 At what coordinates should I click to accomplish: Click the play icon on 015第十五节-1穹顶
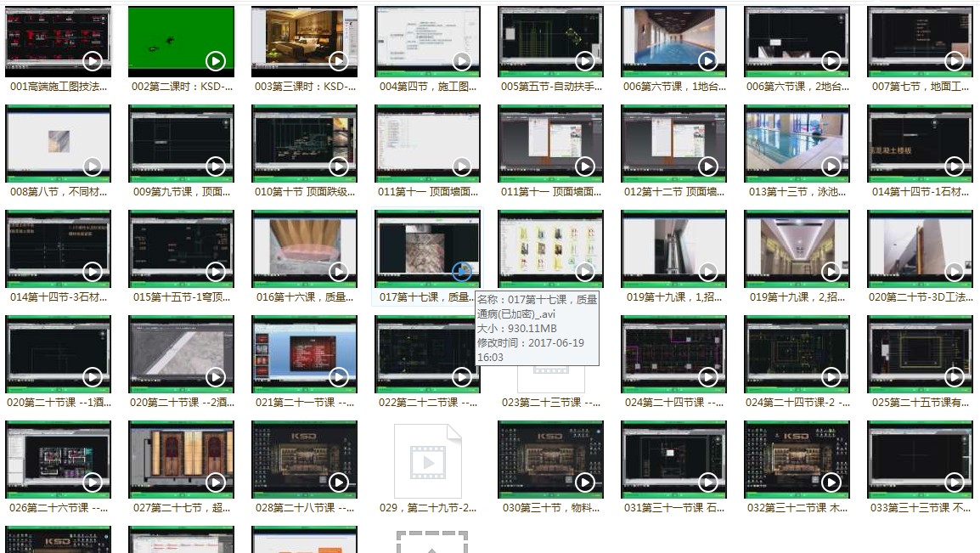pos(216,272)
